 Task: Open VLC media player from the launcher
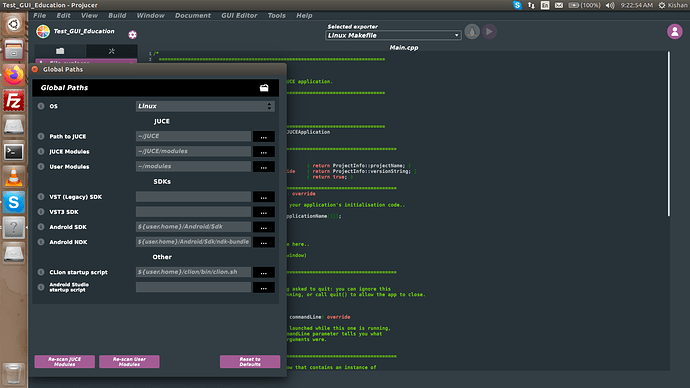coord(14,177)
